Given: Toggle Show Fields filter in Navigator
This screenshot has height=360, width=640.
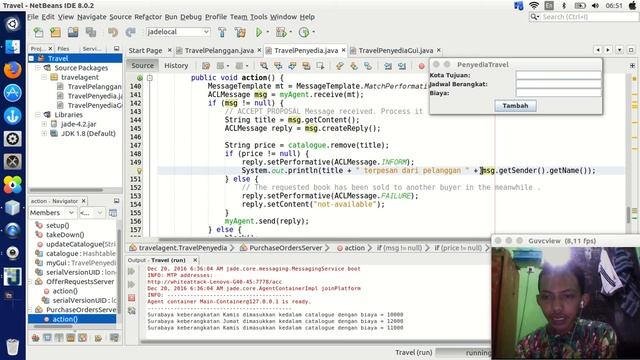Looking at the screenshot, I should [x=48, y=338].
